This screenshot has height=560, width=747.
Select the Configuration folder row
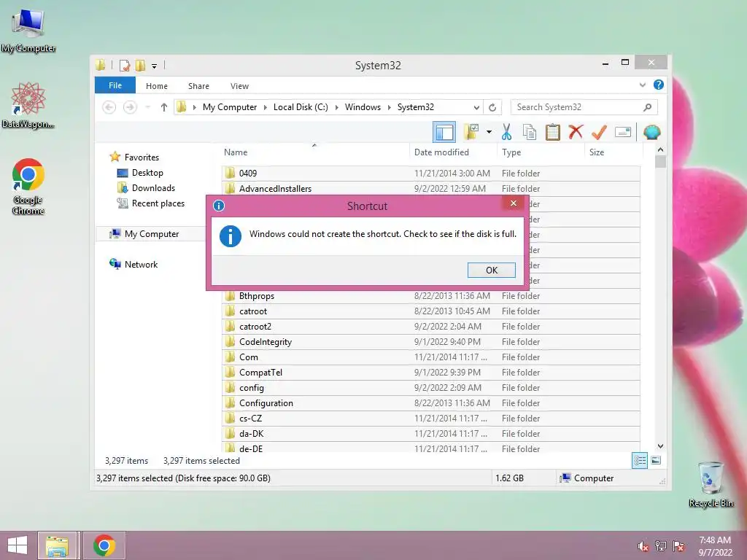click(x=430, y=402)
